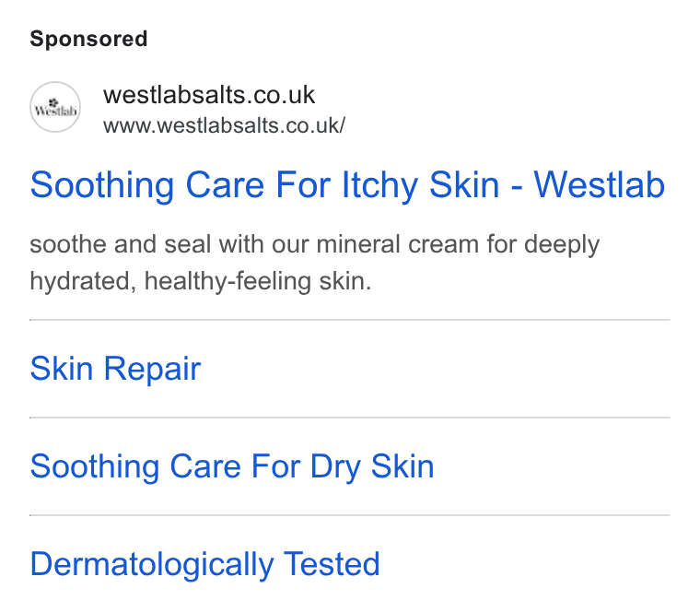Click the word Westlab in the headline
This screenshot has height=612, width=700.
pyautogui.click(x=599, y=185)
